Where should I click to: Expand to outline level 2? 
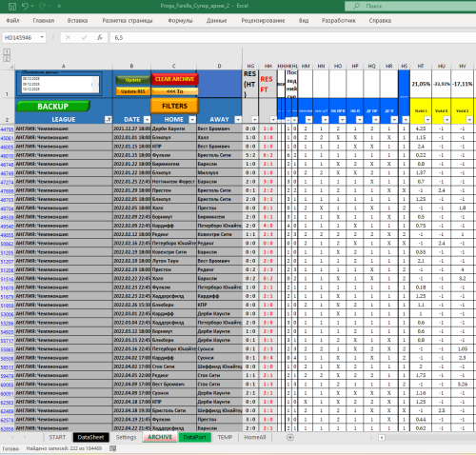click(7, 58)
